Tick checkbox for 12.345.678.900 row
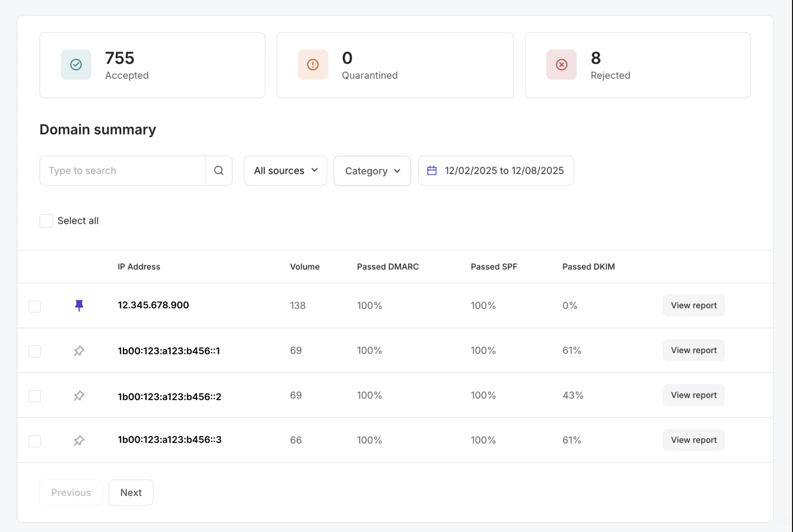 click(35, 306)
